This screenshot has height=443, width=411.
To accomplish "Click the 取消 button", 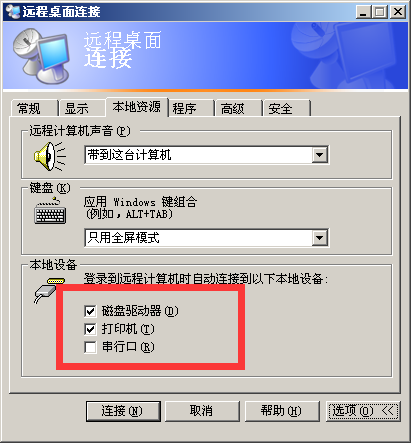I will pyautogui.click(x=202, y=411).
